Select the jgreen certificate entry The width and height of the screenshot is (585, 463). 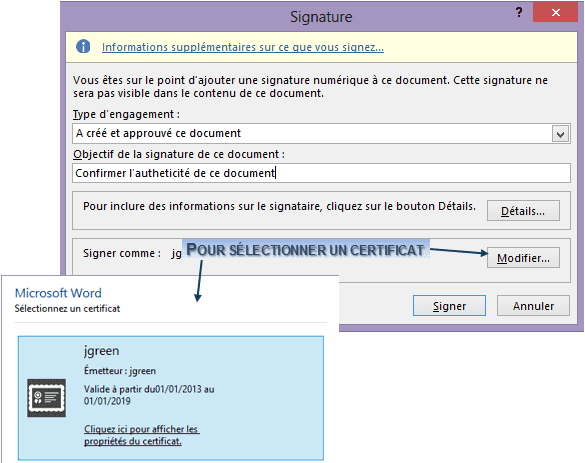[171, 398]
